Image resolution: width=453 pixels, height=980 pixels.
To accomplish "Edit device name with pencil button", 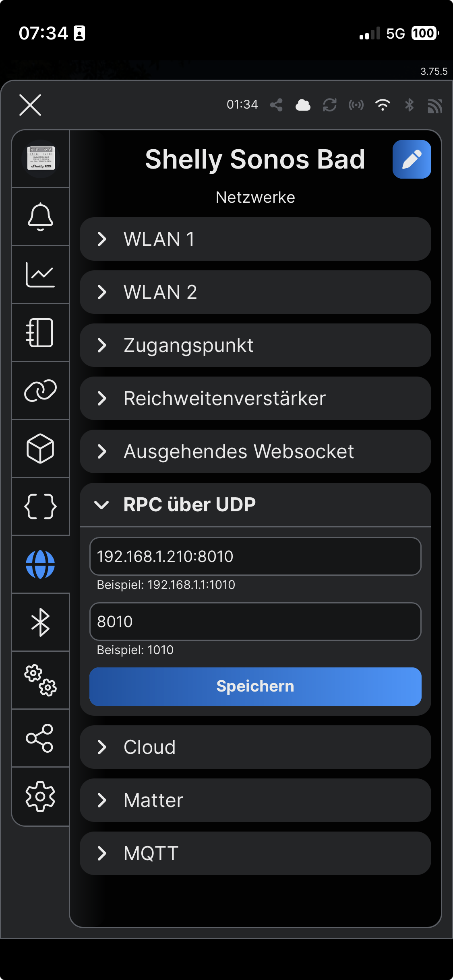I will pos(412,159).
